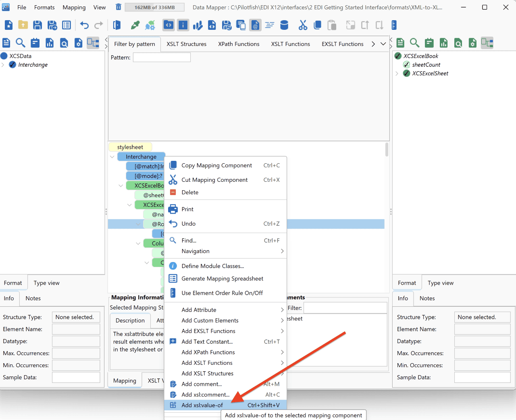The width and height of the screenshot is (516, 420).
Task: Click the move up toolbar arrow icon
Action: point(365,25)
